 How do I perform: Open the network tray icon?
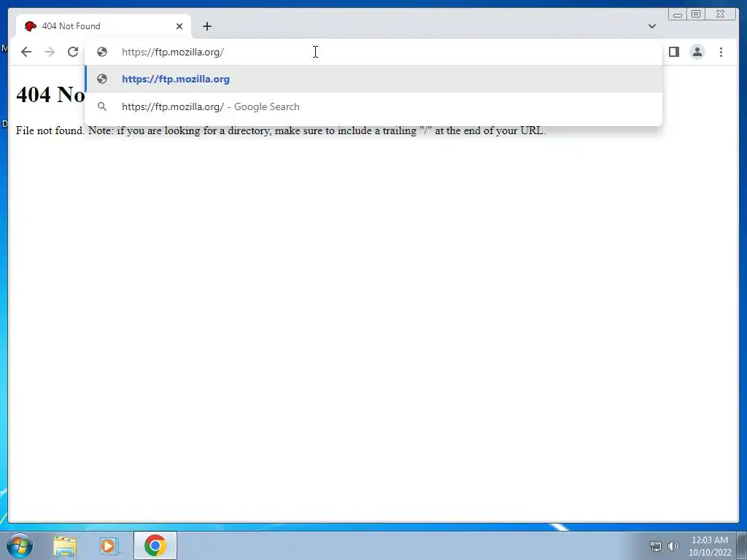click(656, 546)
